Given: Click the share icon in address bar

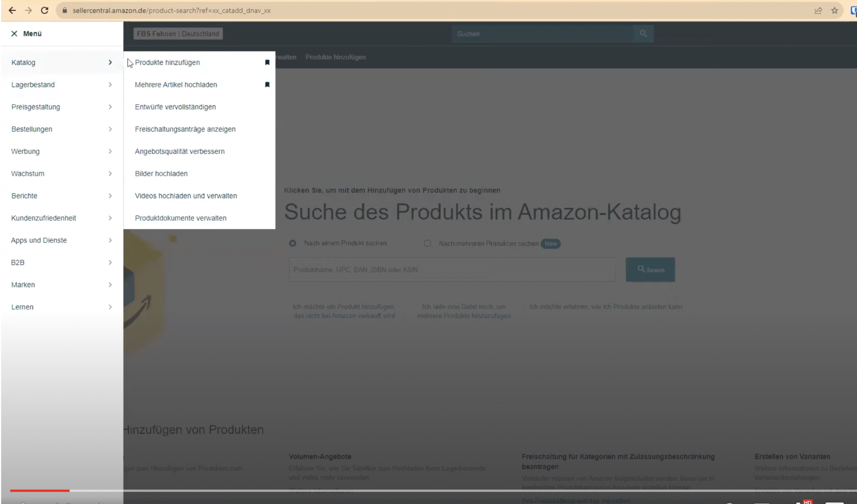Looking at the screenshot, I should click(x=818, y=10).
